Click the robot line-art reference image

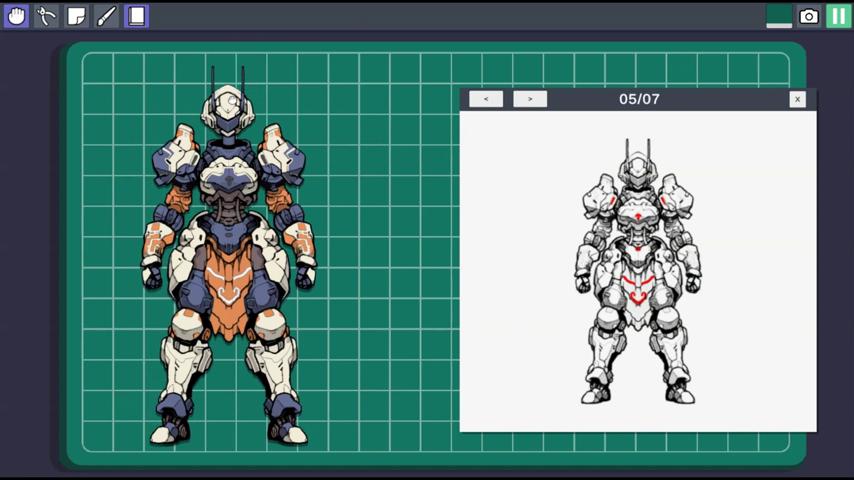pos(638,271)
